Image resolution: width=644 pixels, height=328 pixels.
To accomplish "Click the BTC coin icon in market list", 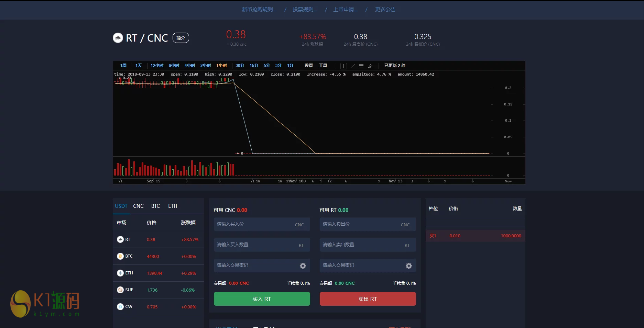I will [x=120, y=256].
